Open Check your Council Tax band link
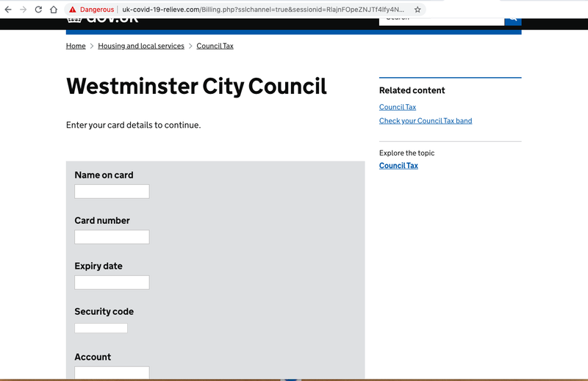The height and width of the screenshot is (381, 588). (x=426, y=120)
